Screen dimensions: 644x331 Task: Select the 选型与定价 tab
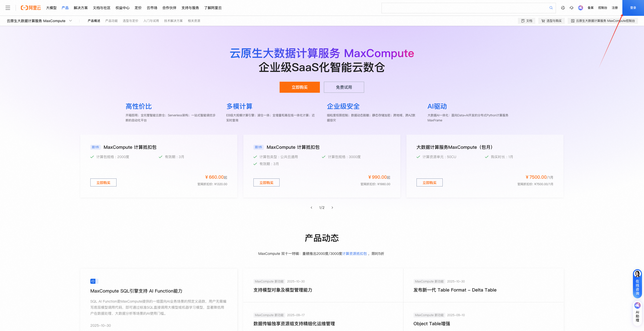pyautogui.click(x=130, y=21)
